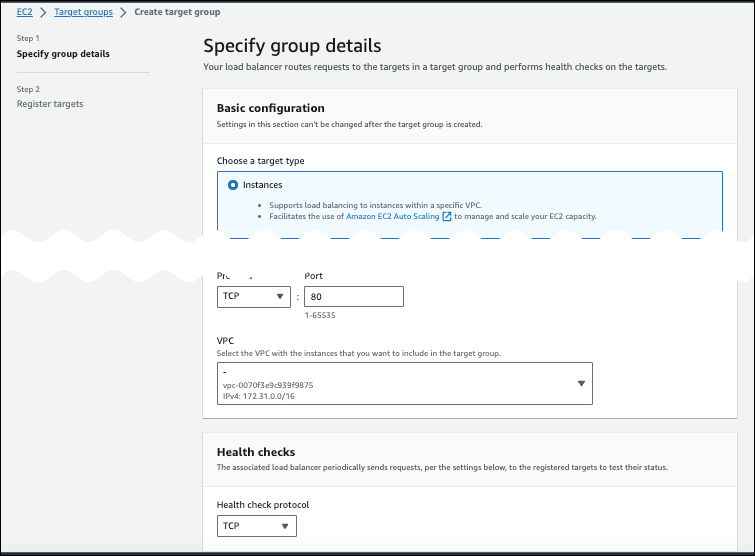Click the EC2 breadcrumb link
Image resolution: width=755 pixels, height=556 pixels.
[x=24, y=12]
